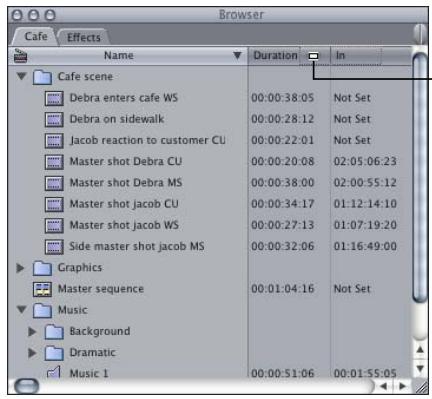The width and height of the screenshot is (432, 399).
Task: Expand the Dramatic bin
Action: click(x=32, y=353)
